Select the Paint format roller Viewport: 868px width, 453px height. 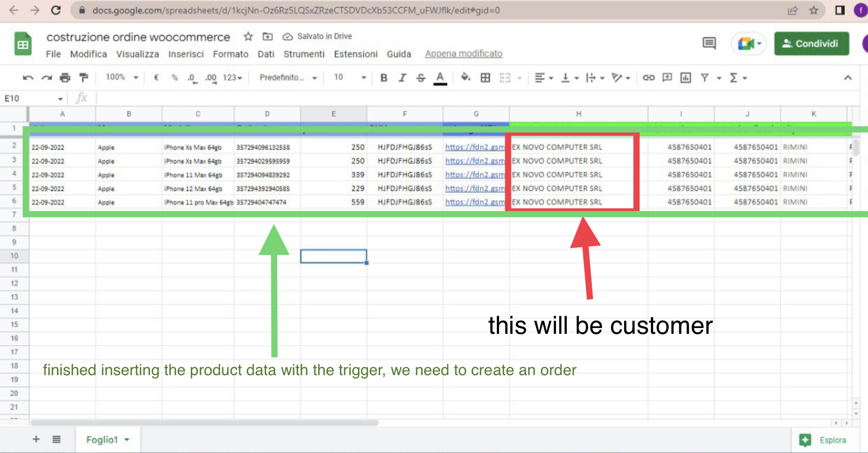pos(84,78)
